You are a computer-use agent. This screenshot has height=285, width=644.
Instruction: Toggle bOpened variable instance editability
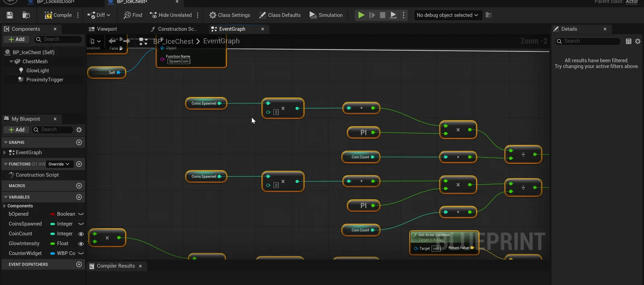pyautogui.click(x=81, y=214)
